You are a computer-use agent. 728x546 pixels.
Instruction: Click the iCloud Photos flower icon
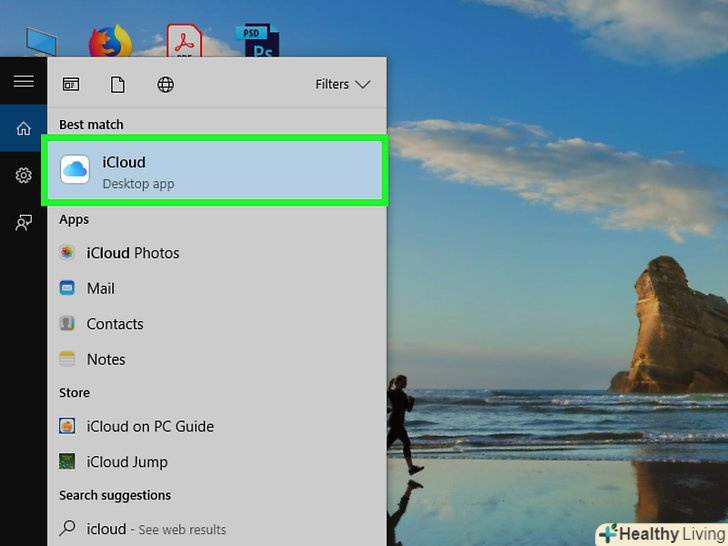point(67,252)
